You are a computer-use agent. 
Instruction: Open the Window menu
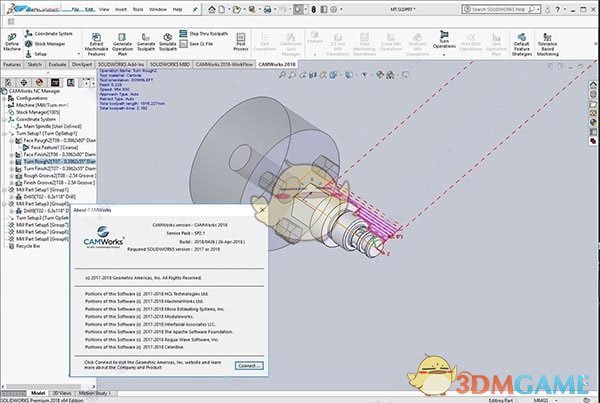(x=158, y=9)
